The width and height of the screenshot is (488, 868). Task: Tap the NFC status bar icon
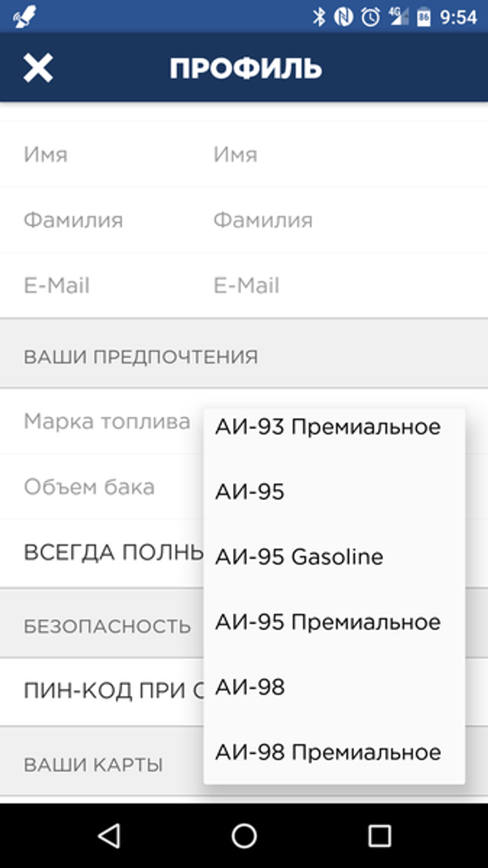pos(343,17)
